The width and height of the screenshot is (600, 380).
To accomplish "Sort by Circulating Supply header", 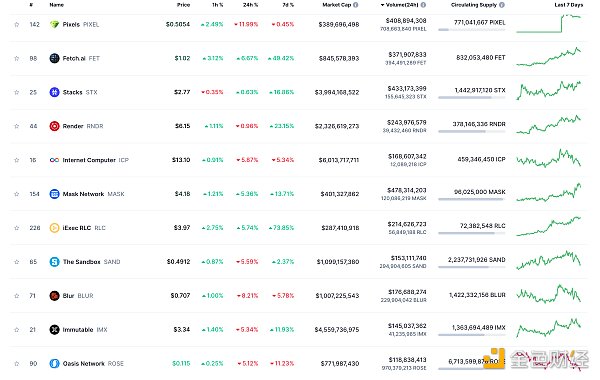I will point(474,5).
